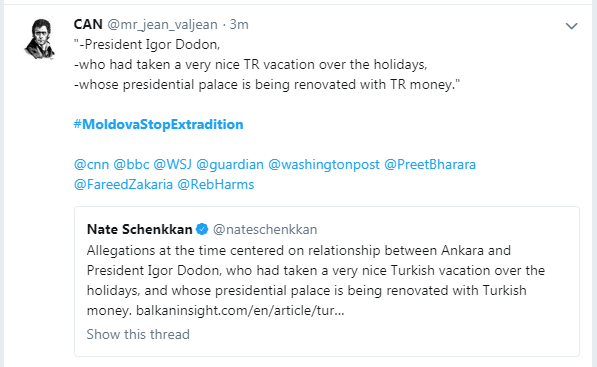597x367 pixels.
Task: Open the @nateschenkkan handle
Action: (265, 229)
